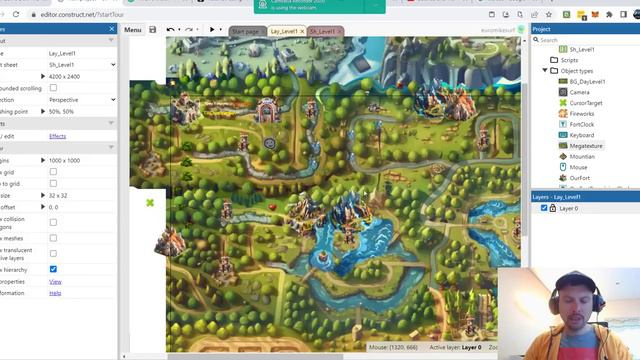Viewport: 640px width, 360px height.
Task: Open the project properties View link
Action: coord(55,282)
